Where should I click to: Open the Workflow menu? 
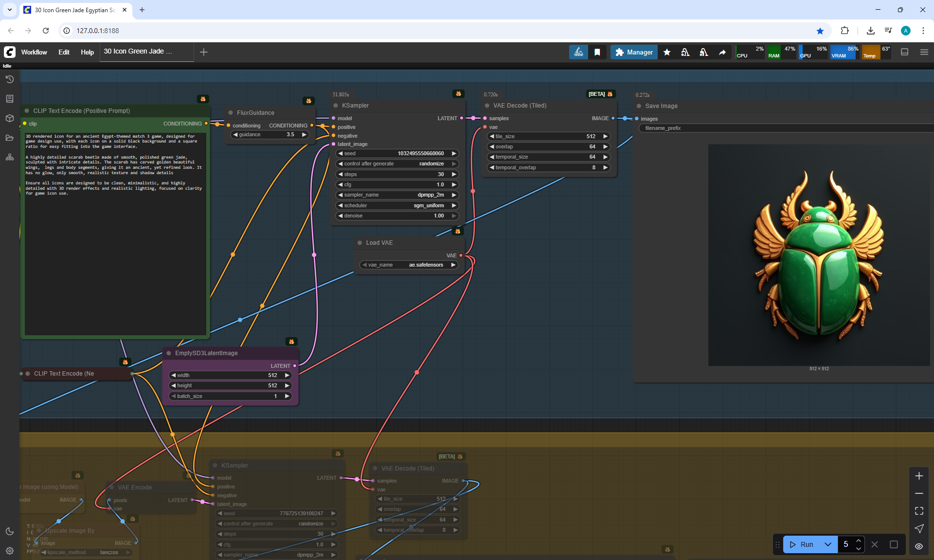click(34, 52)
